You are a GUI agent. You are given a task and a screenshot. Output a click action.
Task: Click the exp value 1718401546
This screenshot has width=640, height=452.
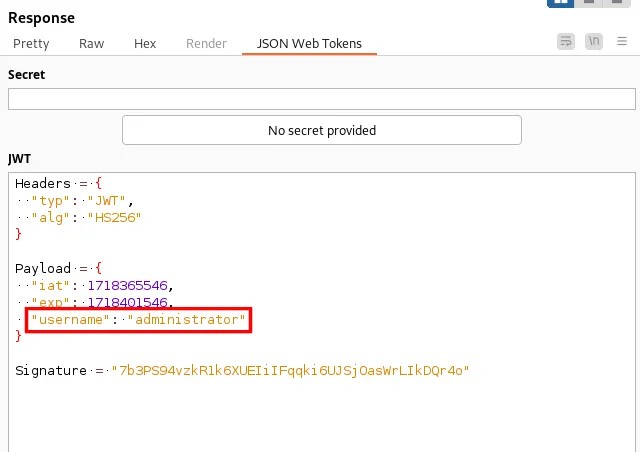pyautogui.click(x=127, y=303)
